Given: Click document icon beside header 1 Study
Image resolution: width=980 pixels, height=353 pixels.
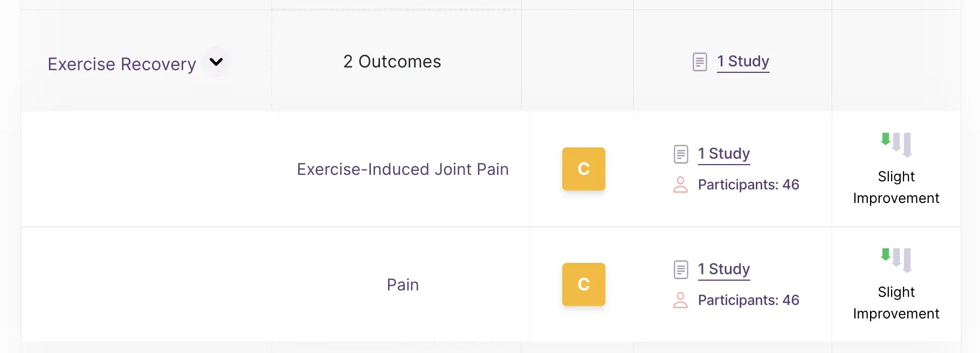Looking at the screenshot, I should (700, 62).
